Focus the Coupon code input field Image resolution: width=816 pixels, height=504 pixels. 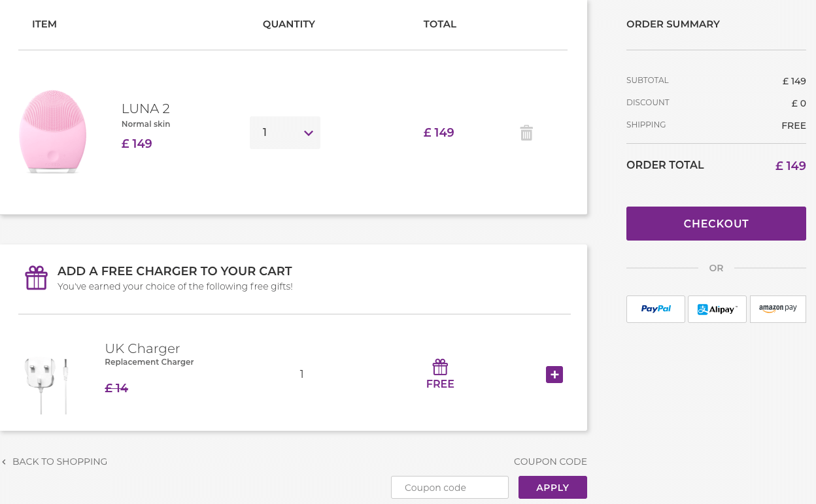click(x=450, y=488)
